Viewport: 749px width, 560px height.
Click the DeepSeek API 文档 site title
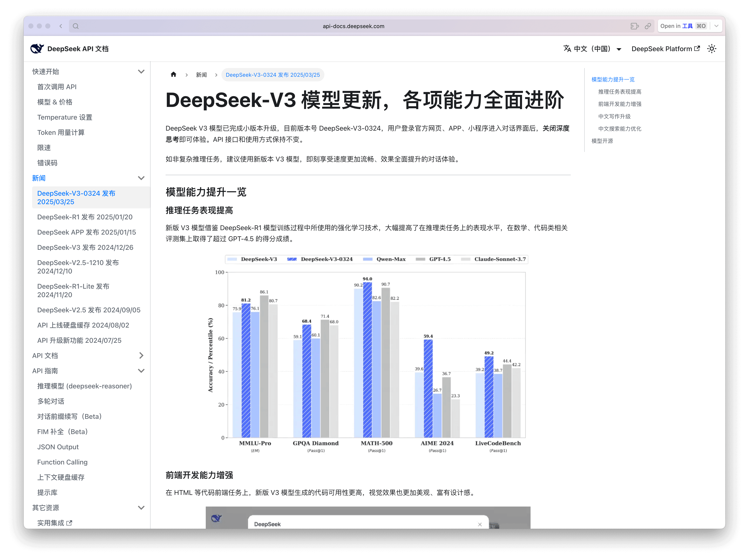coord(78,49)
